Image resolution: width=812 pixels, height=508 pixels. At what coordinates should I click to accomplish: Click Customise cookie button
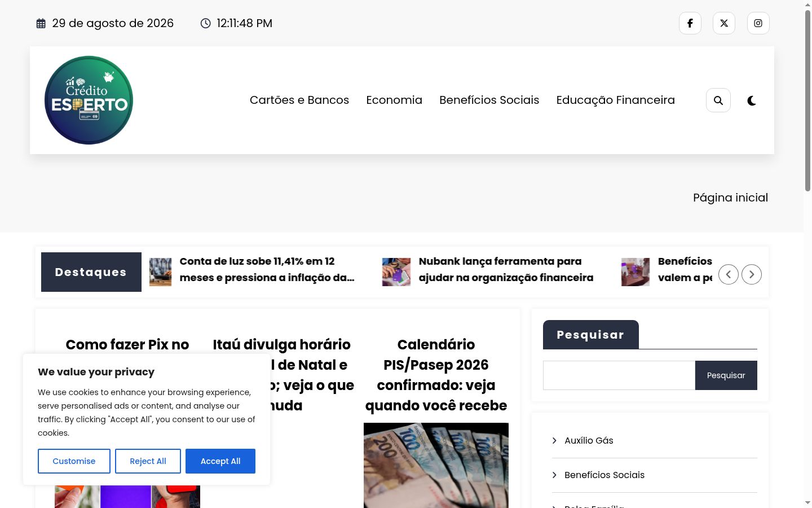pos(74,461)
